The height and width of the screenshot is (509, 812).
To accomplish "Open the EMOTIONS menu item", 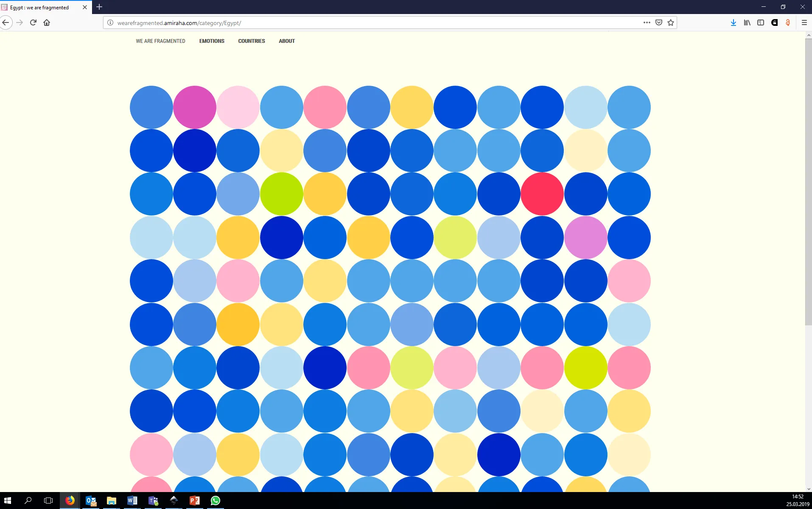I will tap(212, 41).
